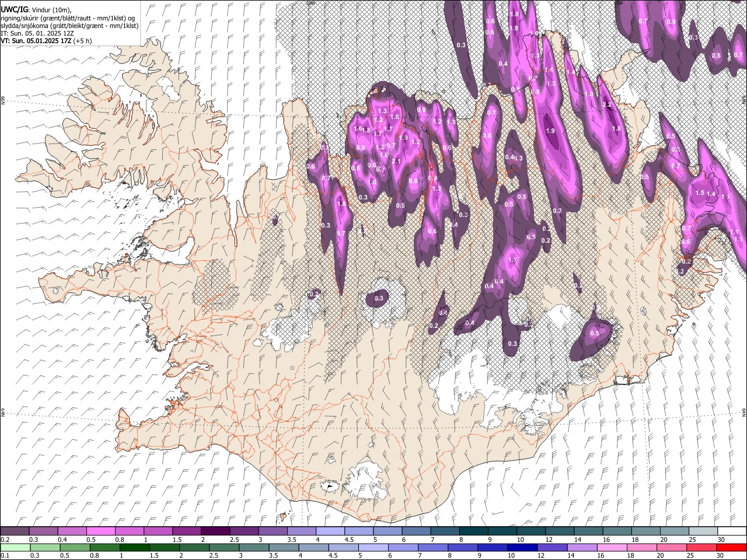Select top-row lavender swatch between 4 and 4.5
Screen dimensions: 747x560
(329, 531)
